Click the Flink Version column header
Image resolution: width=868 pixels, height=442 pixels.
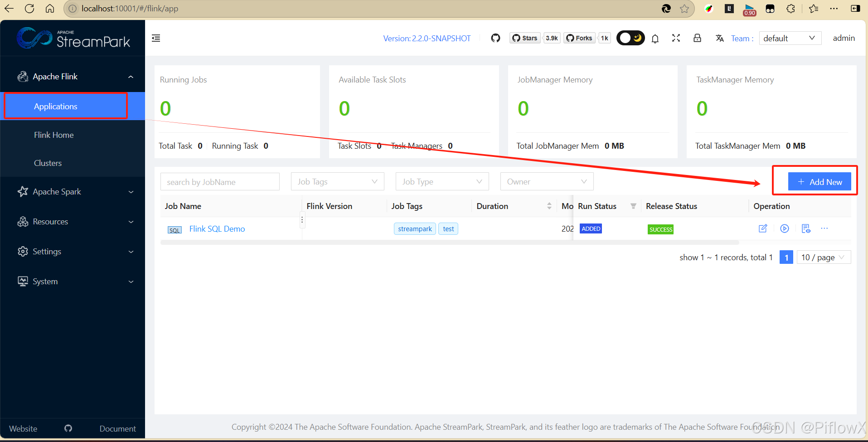(330, 206)
